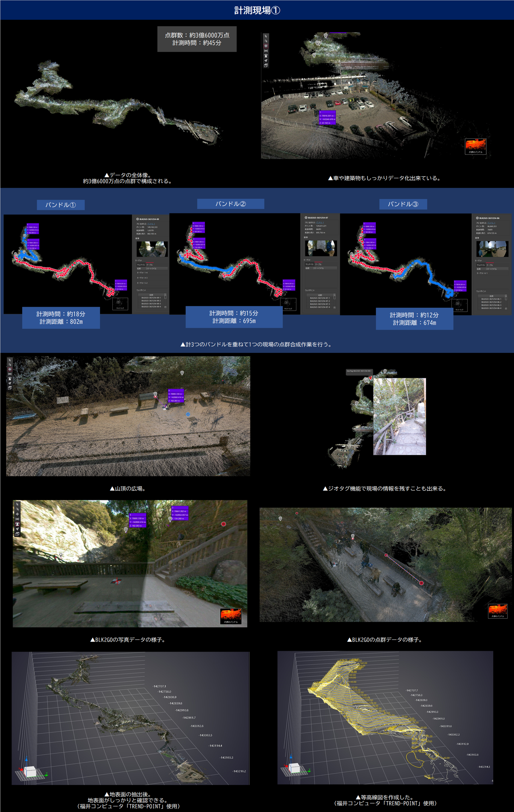This screenshot has height=812, width=514.
Task: Pick the distance measurement tool in summit plaza view
Action: point(10,374)
